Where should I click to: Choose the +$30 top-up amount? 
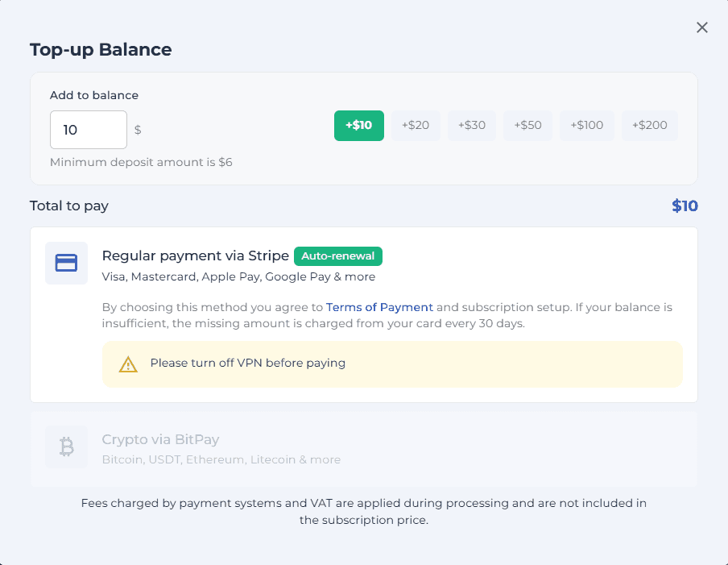(x=472, y=126)
